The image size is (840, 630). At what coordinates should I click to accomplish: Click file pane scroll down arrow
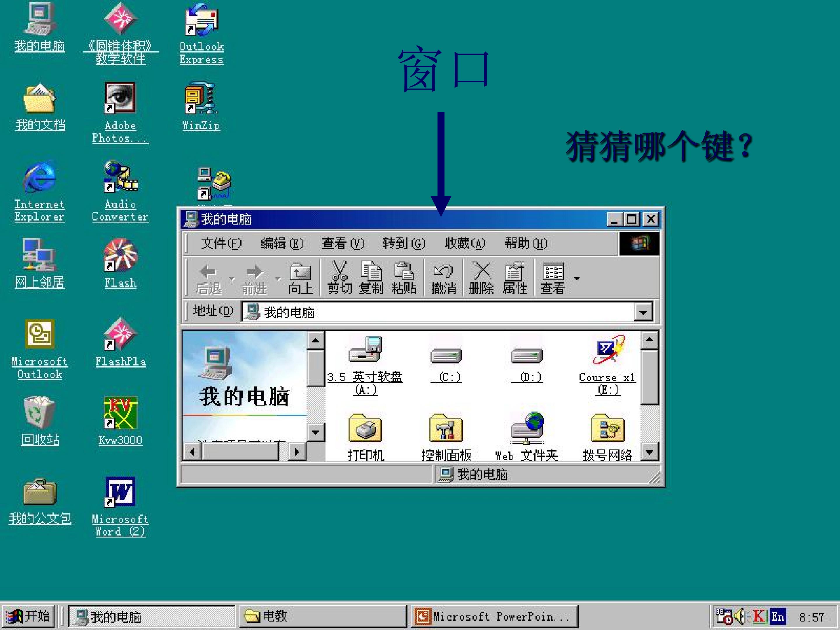650,452
